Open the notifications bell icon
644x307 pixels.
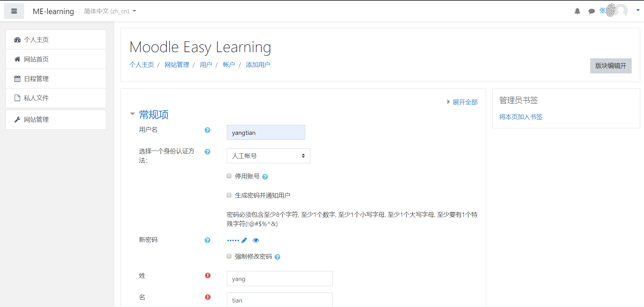tap(577, 11)
